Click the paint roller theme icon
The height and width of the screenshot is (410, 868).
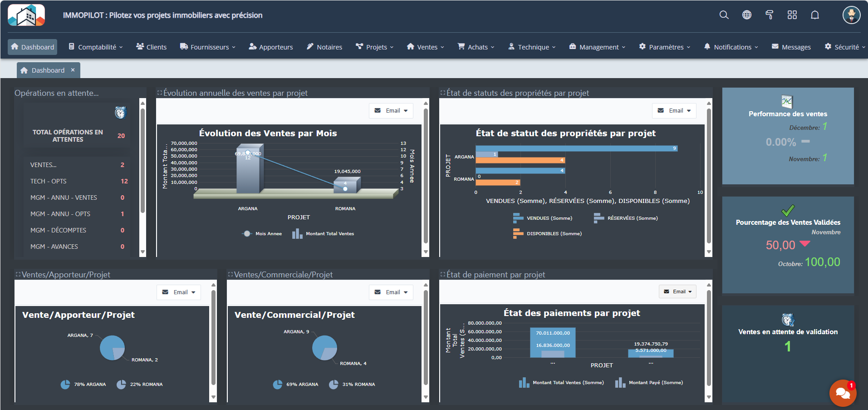pyautogui.click(x=770, y=15)
